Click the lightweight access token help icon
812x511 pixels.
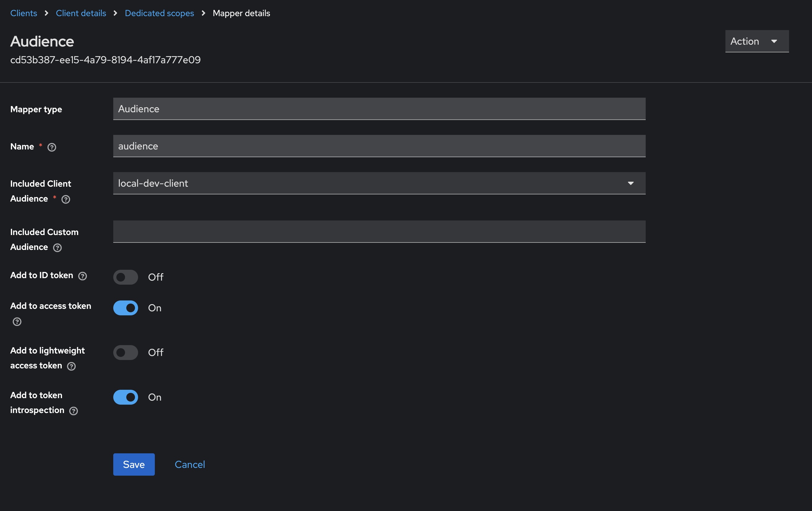point(71,367)
